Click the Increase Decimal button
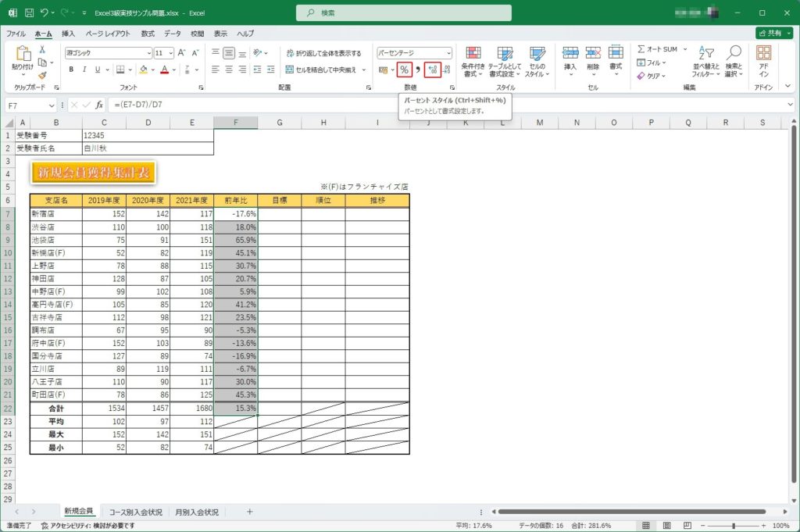Image resolution: width=800 pixels, height=532 pixels. tap(432, 70)
